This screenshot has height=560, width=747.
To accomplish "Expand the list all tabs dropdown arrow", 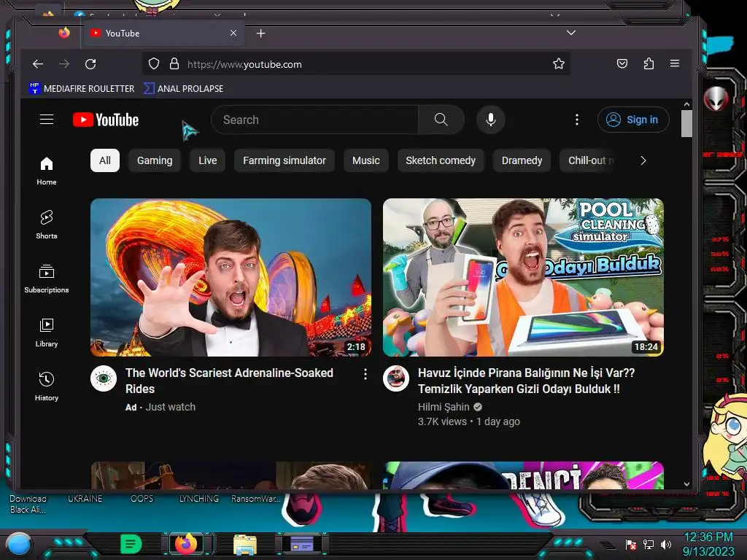I will tap(570, 33).
